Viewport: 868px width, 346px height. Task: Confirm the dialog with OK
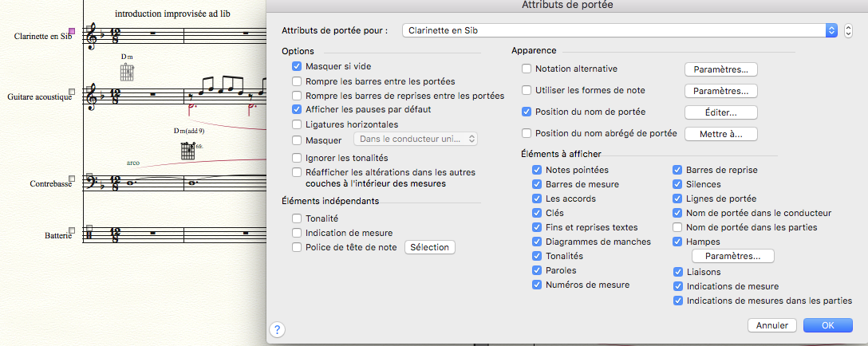827,325
